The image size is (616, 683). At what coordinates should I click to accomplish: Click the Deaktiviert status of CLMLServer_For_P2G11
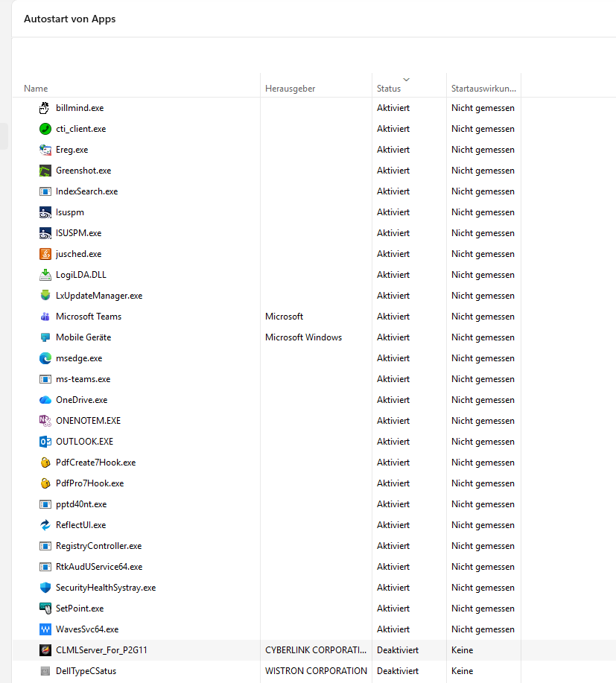[x=398, y=650]
